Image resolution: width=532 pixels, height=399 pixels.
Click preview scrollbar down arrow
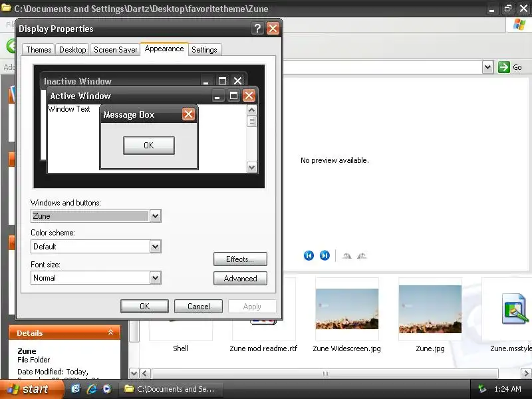(x=251, y=167)
